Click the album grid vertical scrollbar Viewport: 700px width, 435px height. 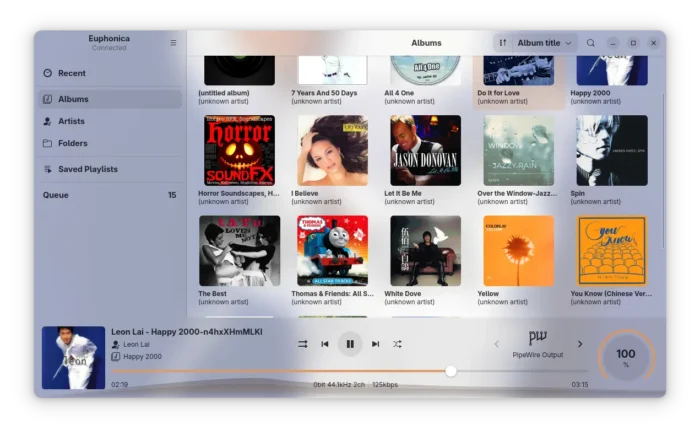[x=663, y=170]
